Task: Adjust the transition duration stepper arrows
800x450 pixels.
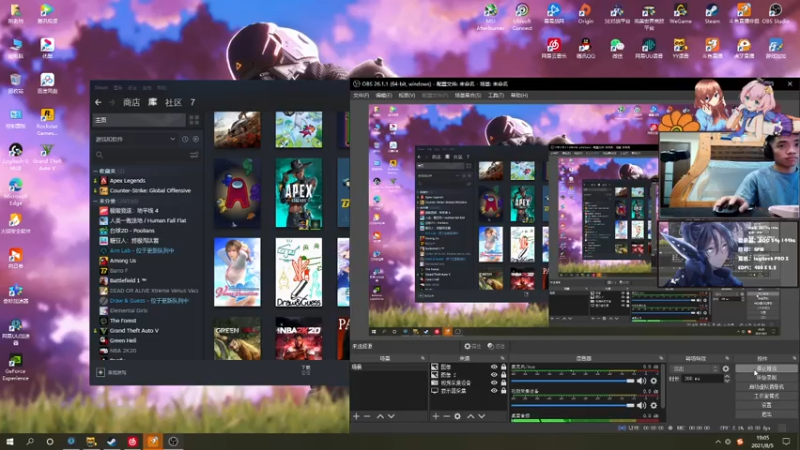Action: point(727,379)
